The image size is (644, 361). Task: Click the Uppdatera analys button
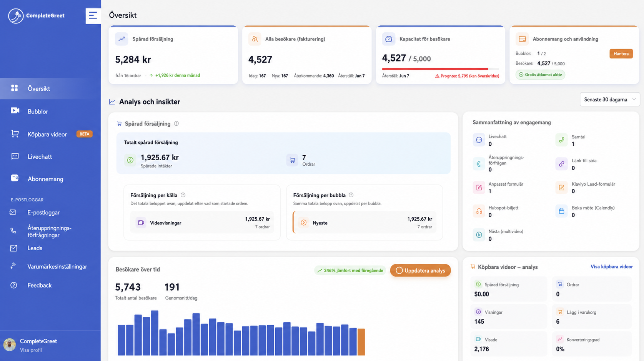click(x=420, y=271)
